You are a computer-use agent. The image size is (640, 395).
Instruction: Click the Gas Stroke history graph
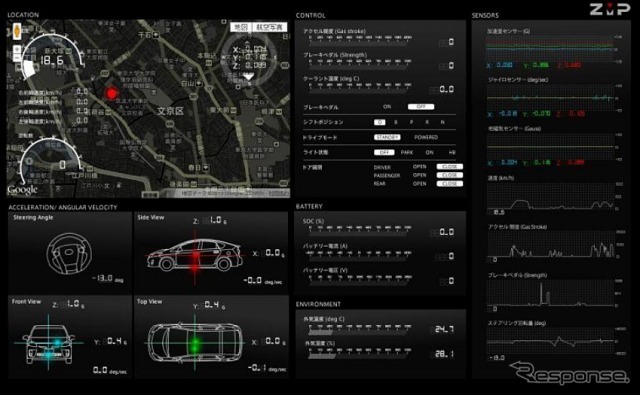click(550, 244)
